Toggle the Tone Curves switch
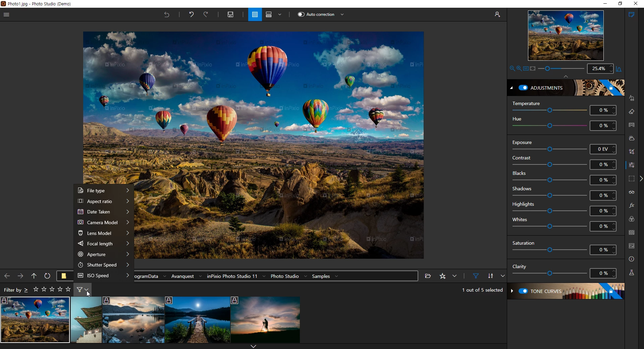The width and height of the screenshot is (644, 349). click(523, 291)
